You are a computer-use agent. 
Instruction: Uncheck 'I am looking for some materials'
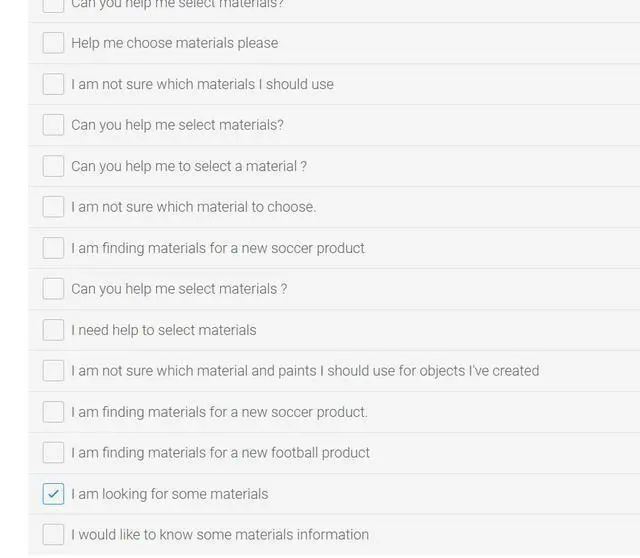[53, 494]
